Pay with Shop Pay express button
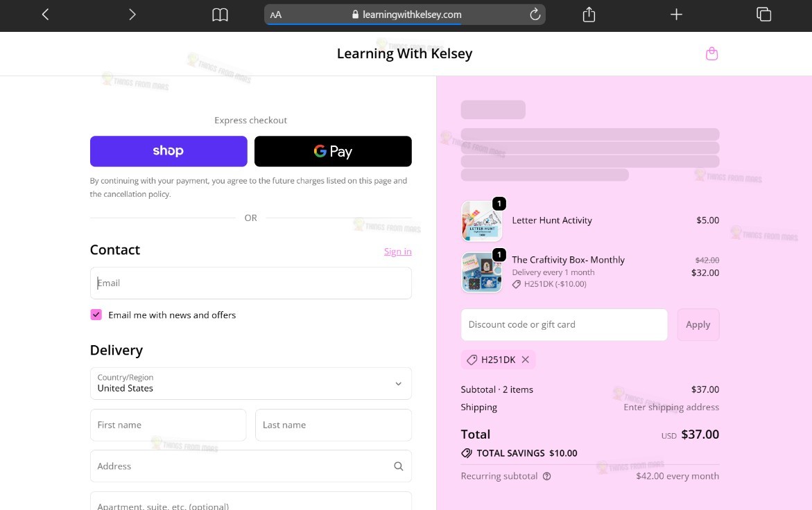The width and height of the screenshot is (812, 510). coord(169,151)
